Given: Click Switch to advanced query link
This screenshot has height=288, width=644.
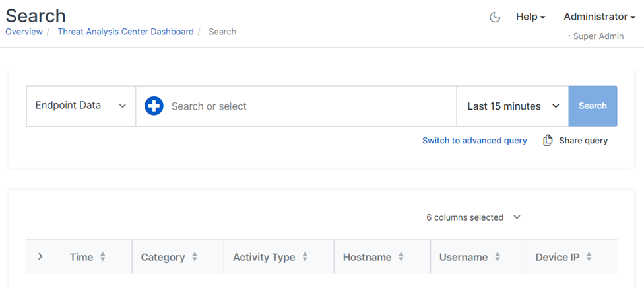Looking at the screenshot, I should [x=474, y=140].
